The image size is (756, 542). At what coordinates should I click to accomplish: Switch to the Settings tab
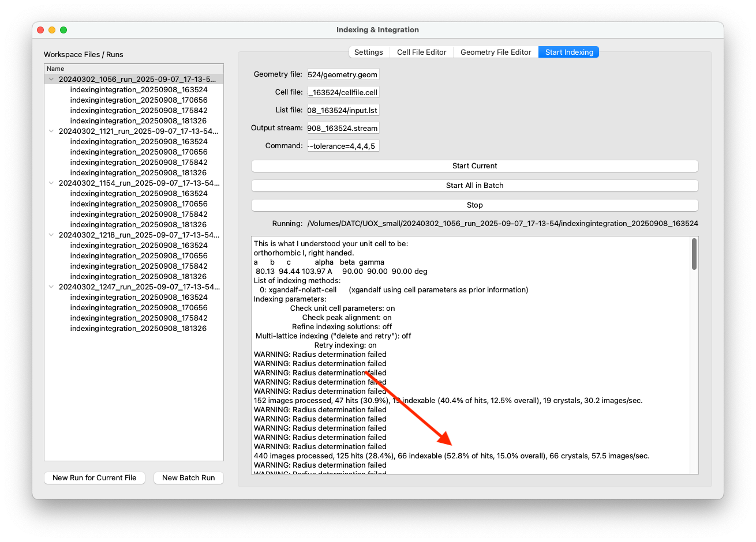[369, 52]
